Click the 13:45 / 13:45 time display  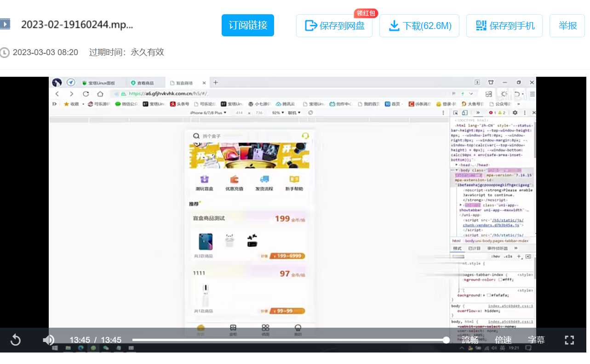(96, 340)
